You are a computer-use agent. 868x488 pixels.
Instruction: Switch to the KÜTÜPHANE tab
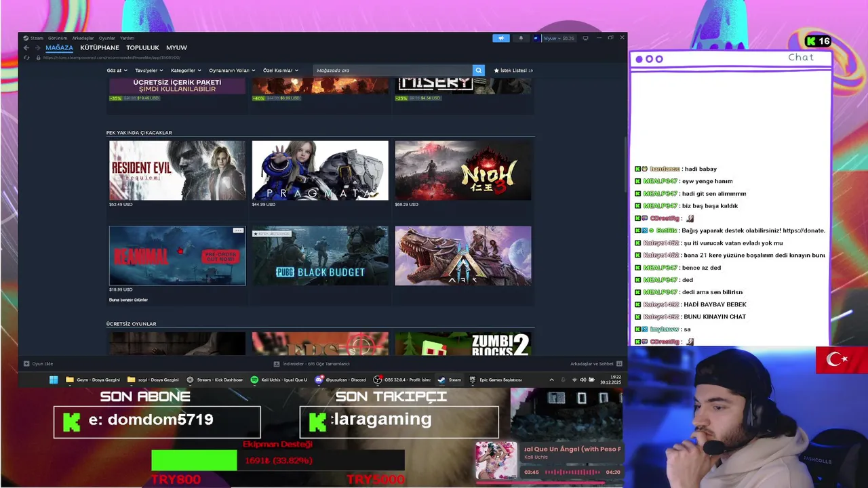[x=100, y=47]
